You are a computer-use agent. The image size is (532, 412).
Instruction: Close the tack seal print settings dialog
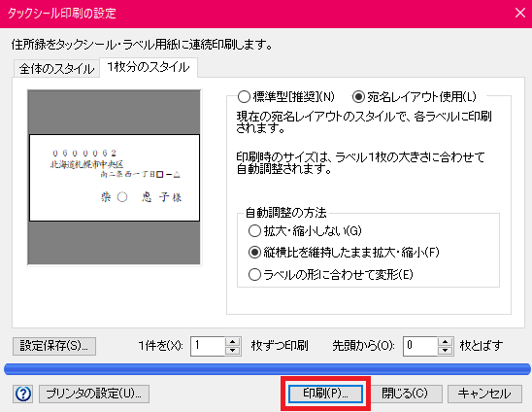pos(519,13)
